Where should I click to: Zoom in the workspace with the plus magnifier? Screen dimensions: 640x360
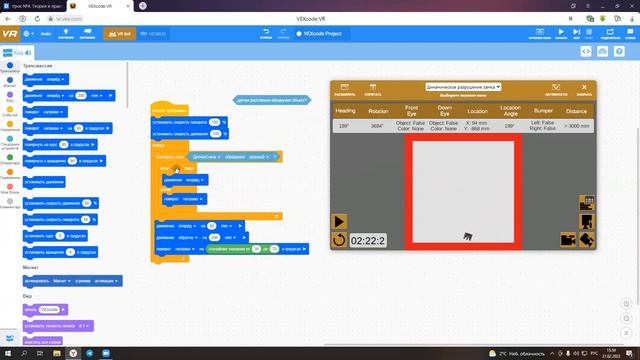(626, 304)
